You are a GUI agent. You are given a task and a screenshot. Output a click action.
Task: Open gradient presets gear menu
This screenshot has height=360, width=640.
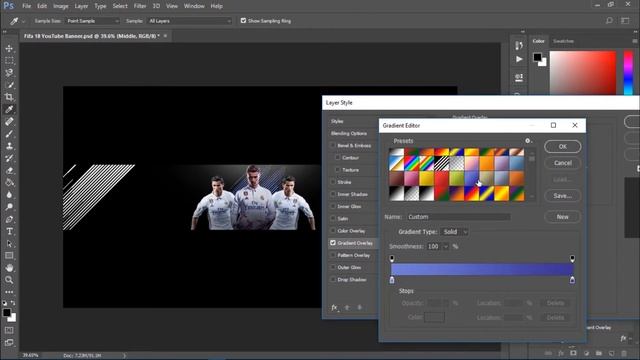[x=528, y=141]
